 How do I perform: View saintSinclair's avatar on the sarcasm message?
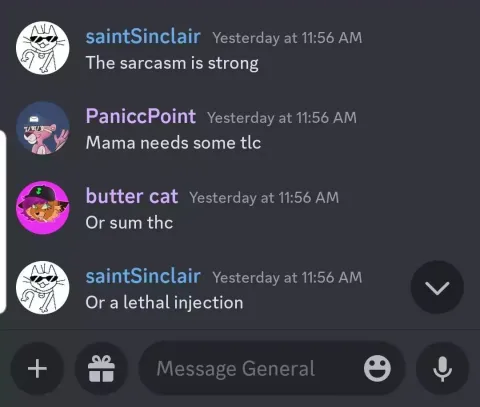click(x=43, y=48)
